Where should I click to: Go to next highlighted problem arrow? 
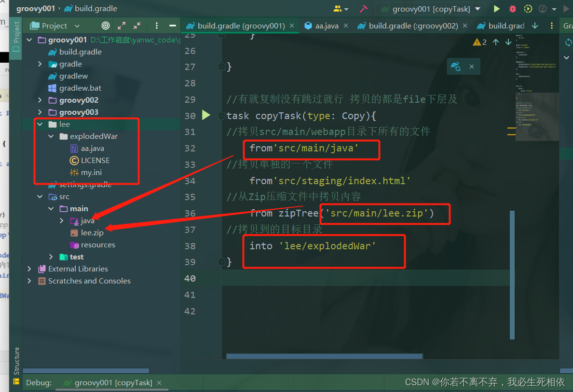508,42
